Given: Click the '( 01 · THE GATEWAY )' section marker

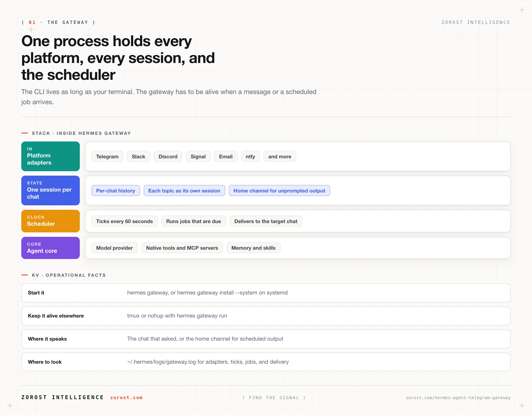Looking at the screenshot, I should (59, 22).
